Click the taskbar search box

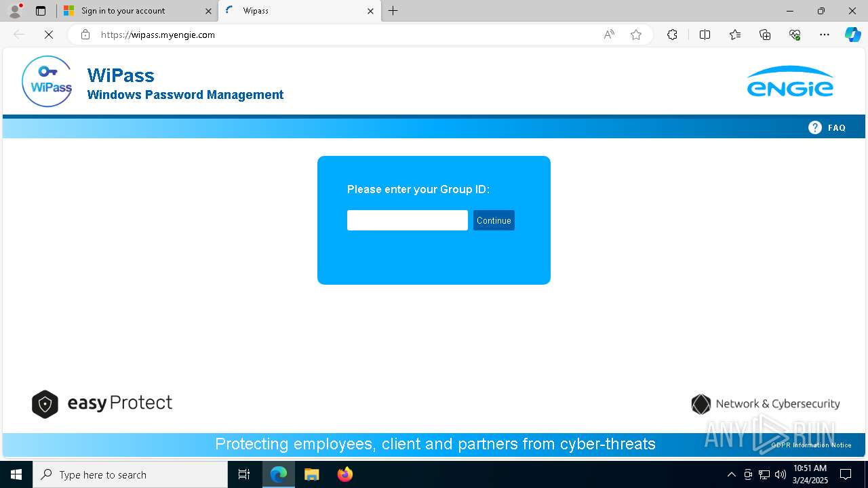click(130, 474)
